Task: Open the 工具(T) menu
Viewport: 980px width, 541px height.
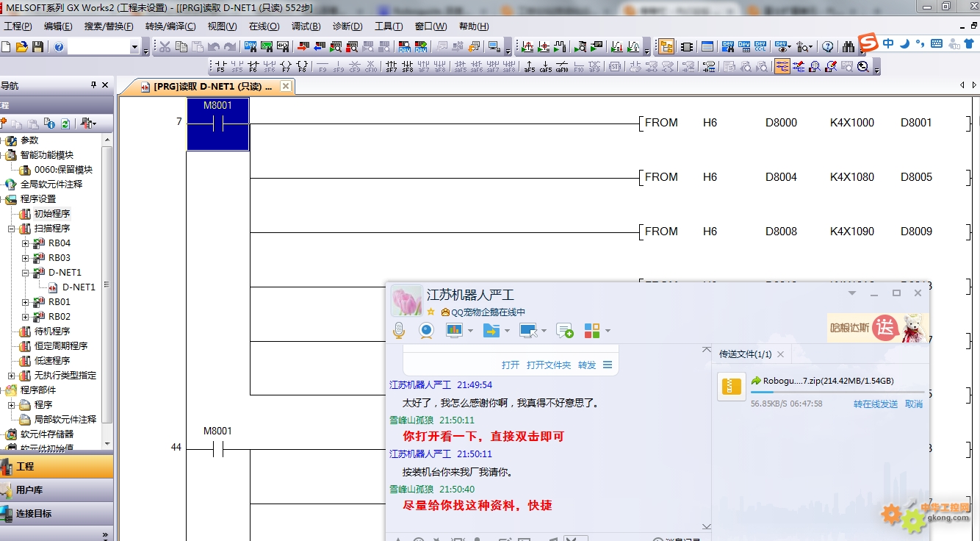Action: click(389, 26)
